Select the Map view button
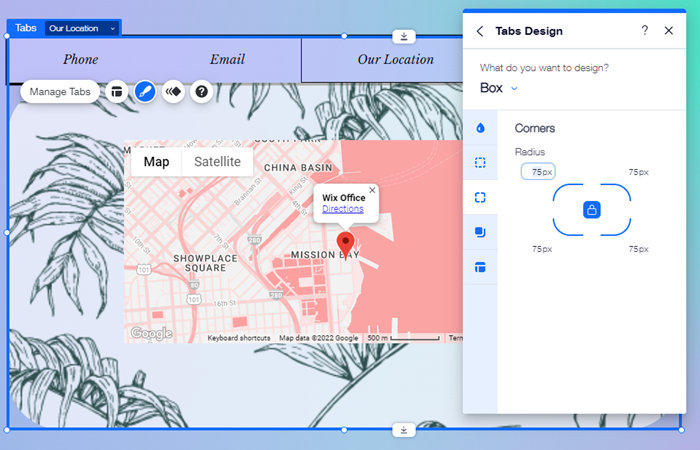Screen dimensions: 700x450 [x=156, y=162]
